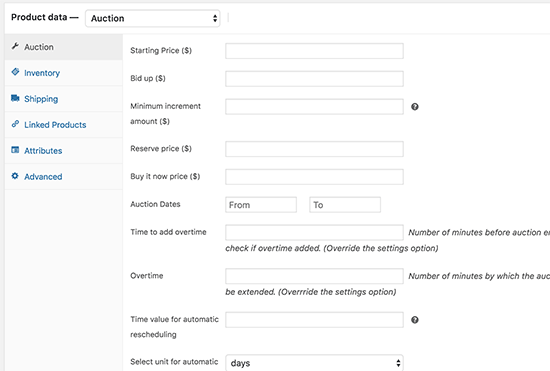Open the Product data type Auction dropdown
550x371 pixels.
[153, 18]
